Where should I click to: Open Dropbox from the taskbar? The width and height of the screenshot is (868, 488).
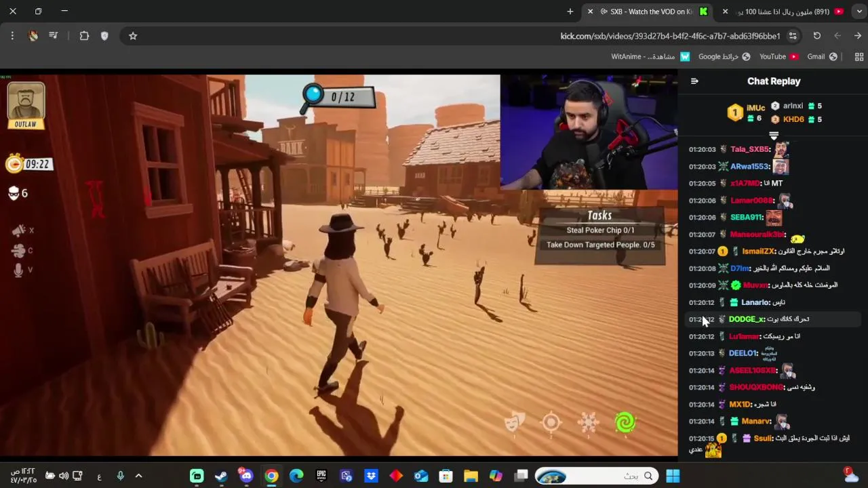371,476
